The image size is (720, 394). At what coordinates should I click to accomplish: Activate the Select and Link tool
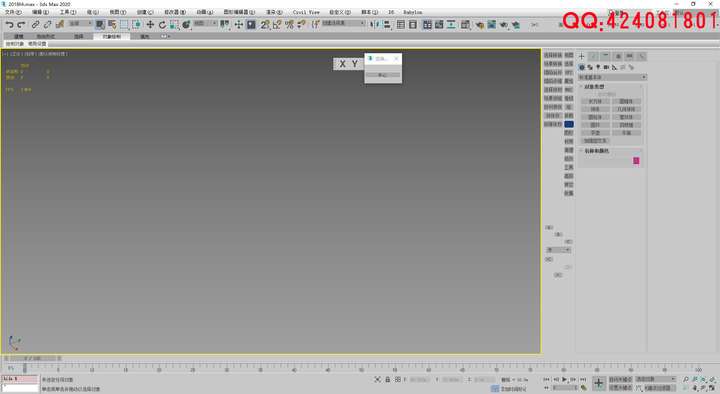coord(35,25)
